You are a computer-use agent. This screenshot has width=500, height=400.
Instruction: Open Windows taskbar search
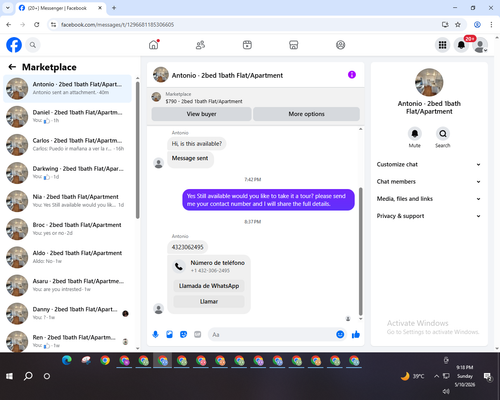[x=28, y=376]
